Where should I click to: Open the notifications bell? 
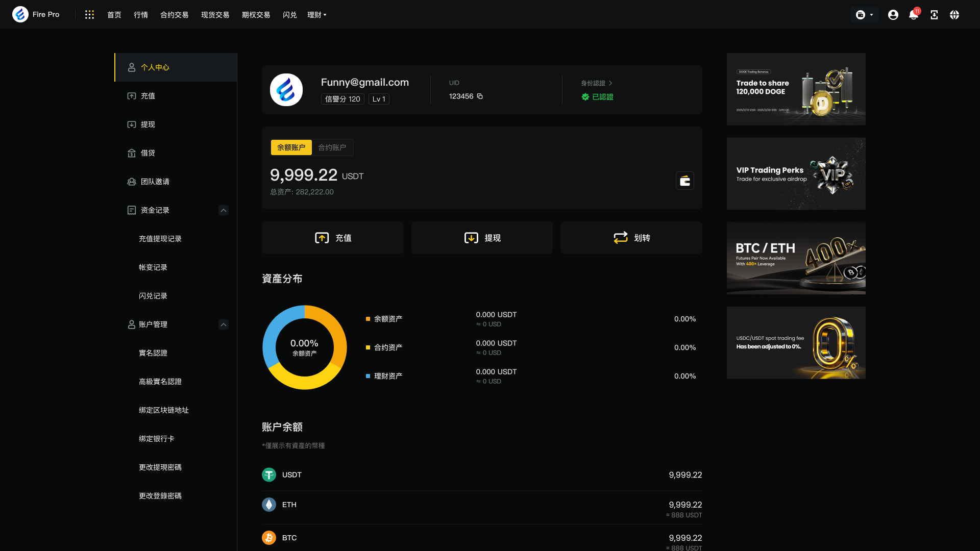tap(913, 15)
